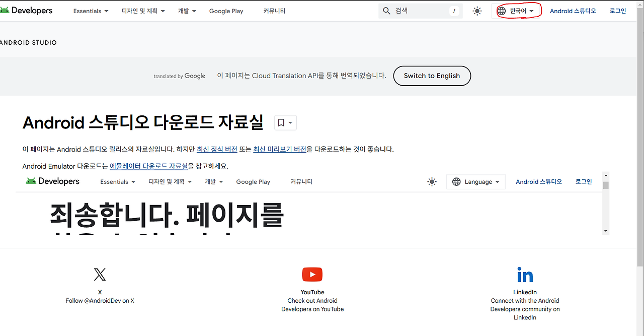Open the X social icon
The width and height of the screenshot is (644, 336).
point(100,275)
